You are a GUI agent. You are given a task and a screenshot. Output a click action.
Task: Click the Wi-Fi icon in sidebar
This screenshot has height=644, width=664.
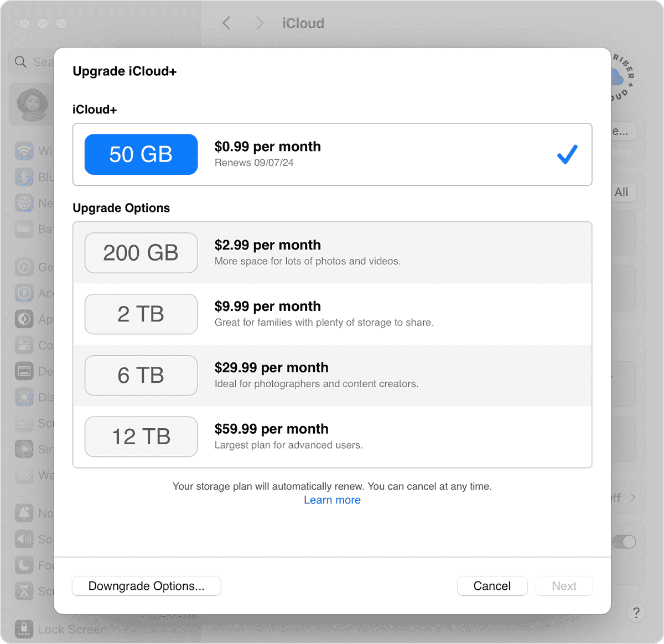click(x=24, y=151)
